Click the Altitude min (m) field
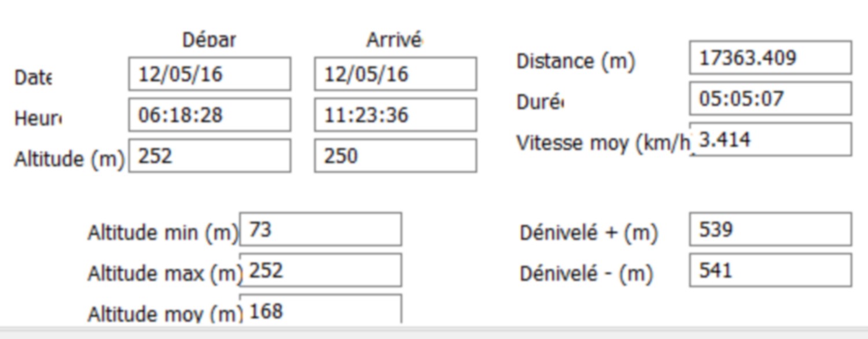Screen dimensions: 868x339 pos(321,229)
